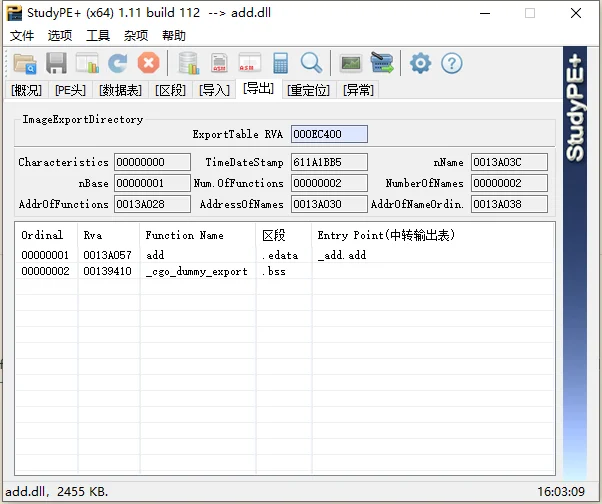
Task: Click the question mark help icon
Action: pyautogui.click(x=452, y=63)
